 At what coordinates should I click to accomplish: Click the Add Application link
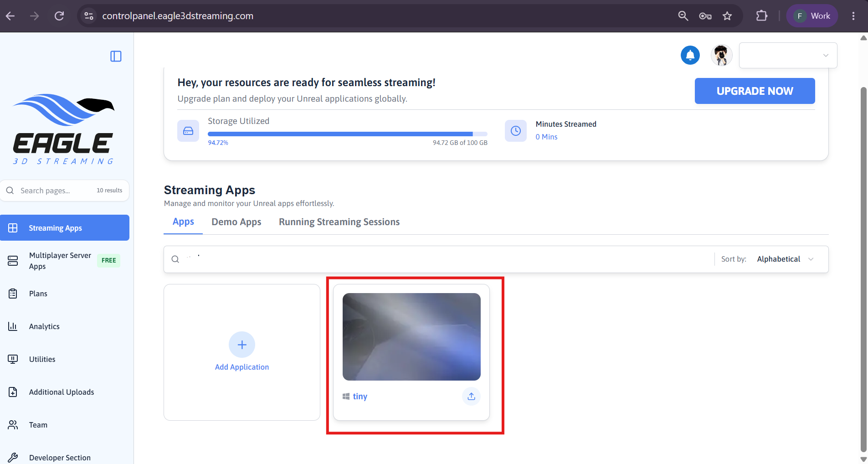[242, 367]
